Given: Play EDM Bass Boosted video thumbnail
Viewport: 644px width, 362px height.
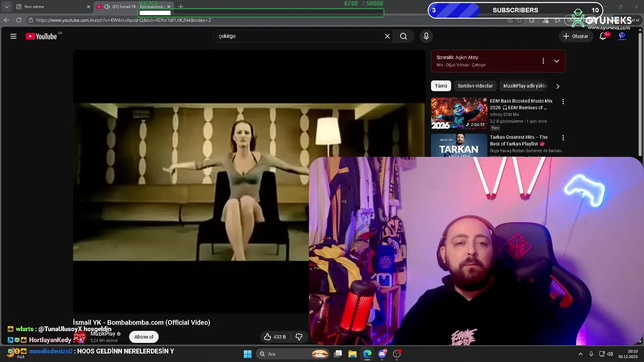Looking at the screenshot, I should [x=459, y=114].
